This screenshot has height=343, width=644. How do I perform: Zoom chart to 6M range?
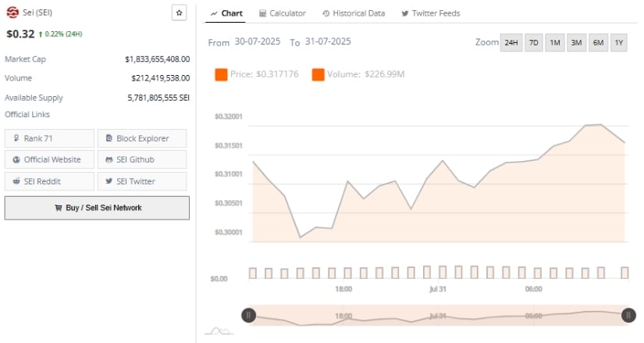point(598,42)
